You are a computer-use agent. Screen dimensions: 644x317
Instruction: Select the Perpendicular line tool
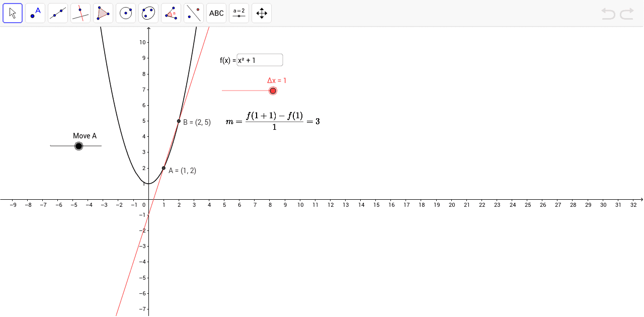(80, 13)
